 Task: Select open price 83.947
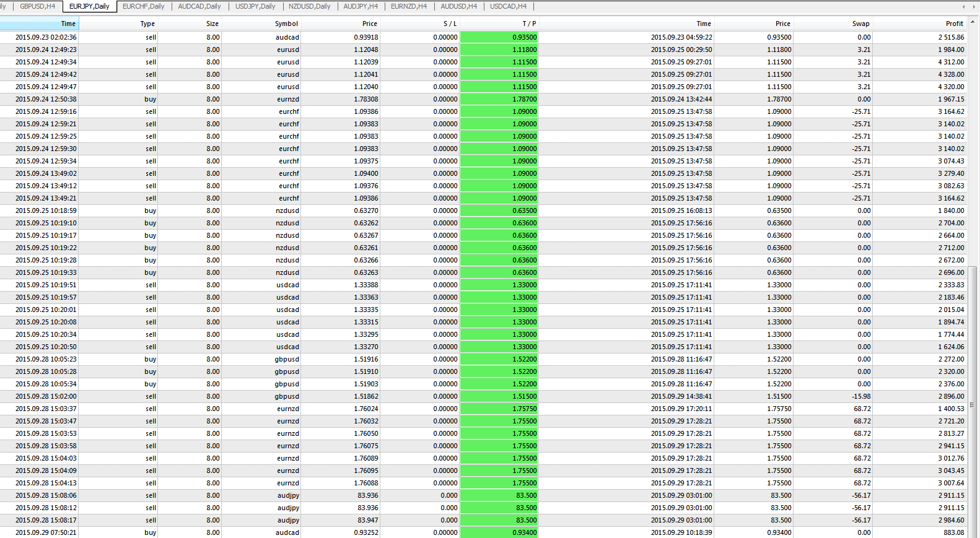tap(368, 520)
